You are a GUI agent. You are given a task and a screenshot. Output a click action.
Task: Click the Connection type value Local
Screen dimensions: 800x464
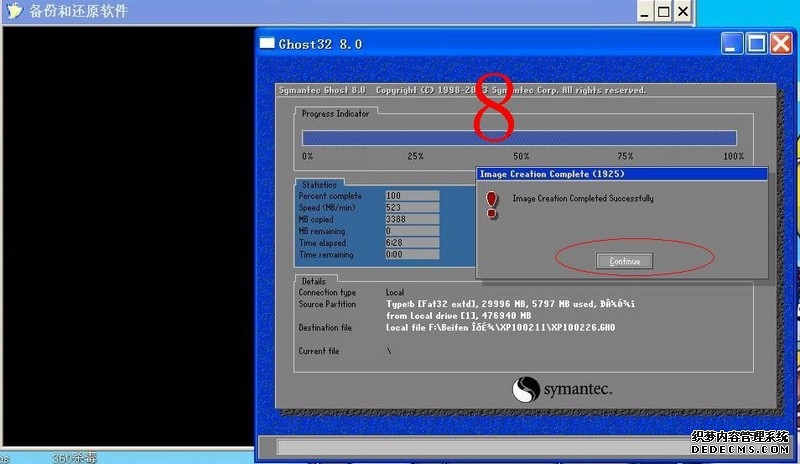395,292
